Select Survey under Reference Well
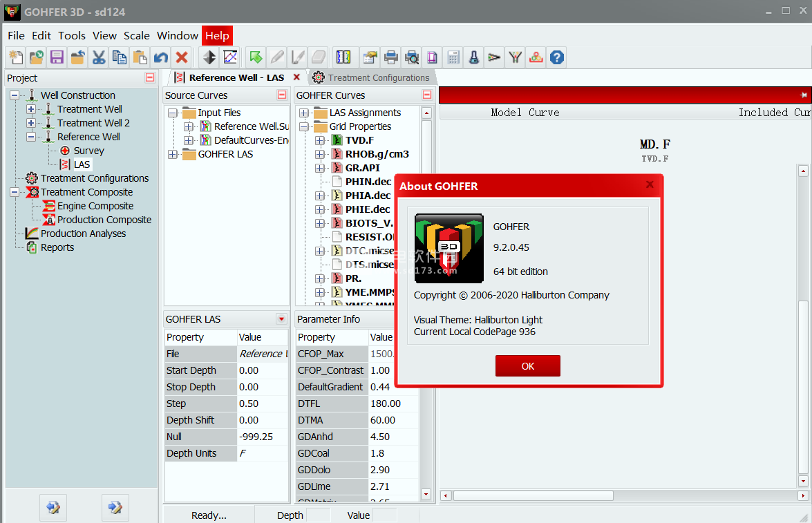 88,151
